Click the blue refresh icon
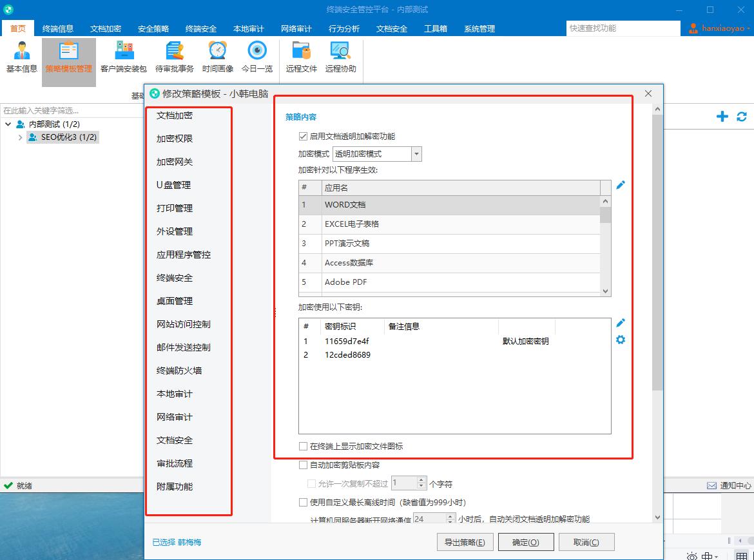This screenshot has width=754, height=560. point(742,117)
